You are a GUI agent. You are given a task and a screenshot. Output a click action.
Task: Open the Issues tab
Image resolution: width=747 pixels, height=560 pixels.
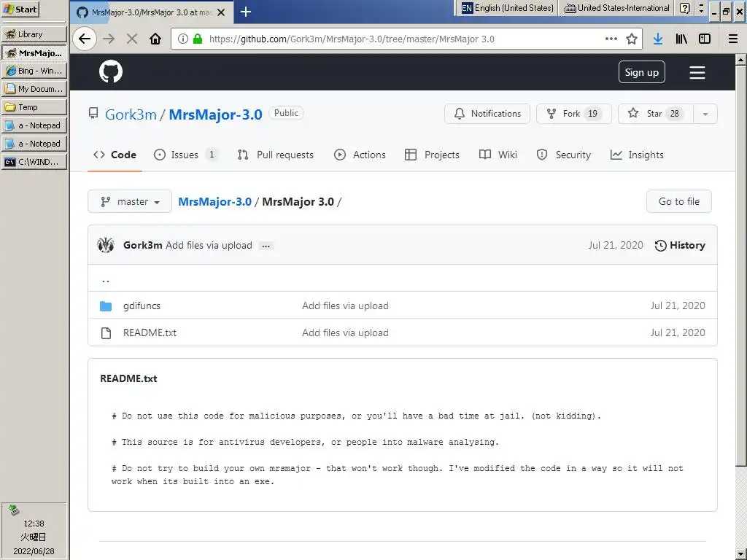click(x=186, y=155)
